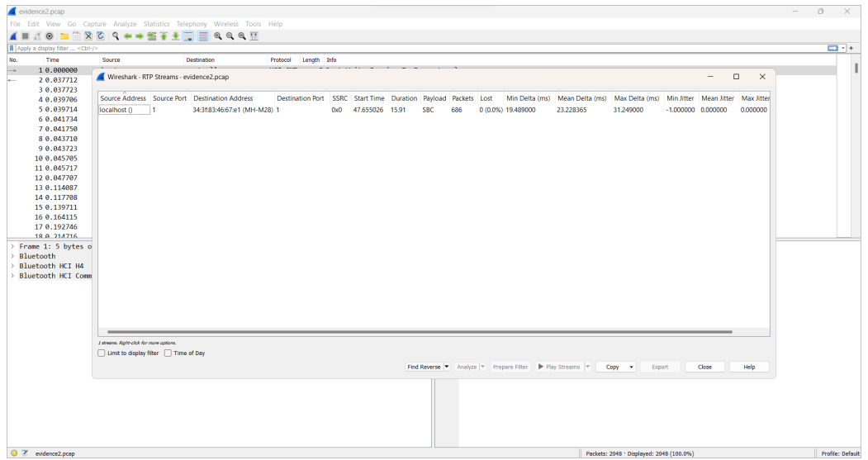Click the Play Streams button
868x460 pixels.
pos(559,367)
